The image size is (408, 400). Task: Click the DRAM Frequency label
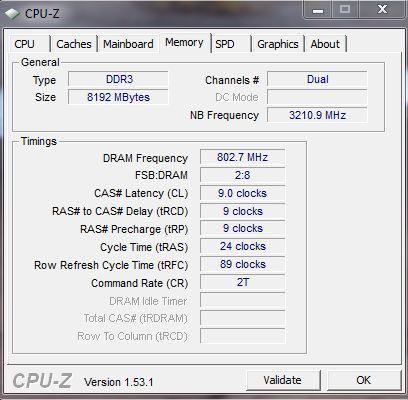pos(145,158)
